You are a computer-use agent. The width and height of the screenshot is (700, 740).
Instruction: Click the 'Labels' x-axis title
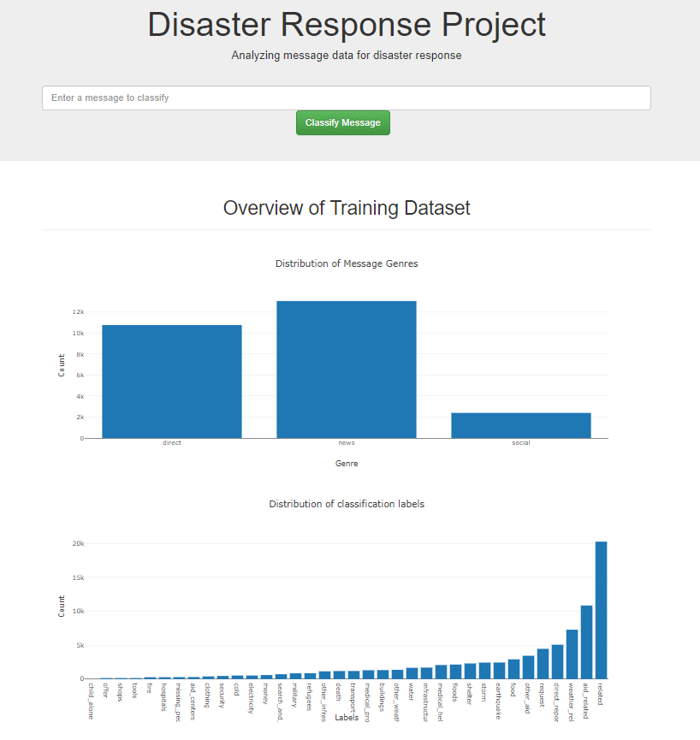pyautogui.click(x=347, y=718)
